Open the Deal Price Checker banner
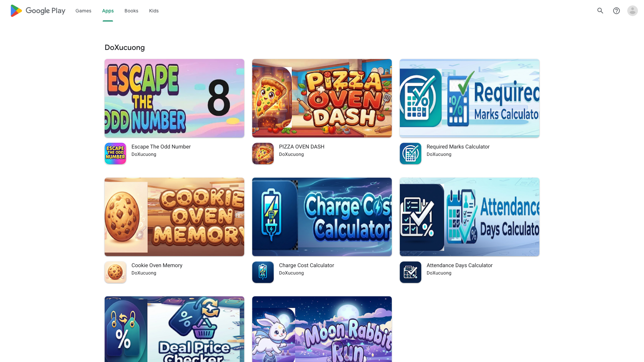The image size is (644, 362). click(174, 329)
